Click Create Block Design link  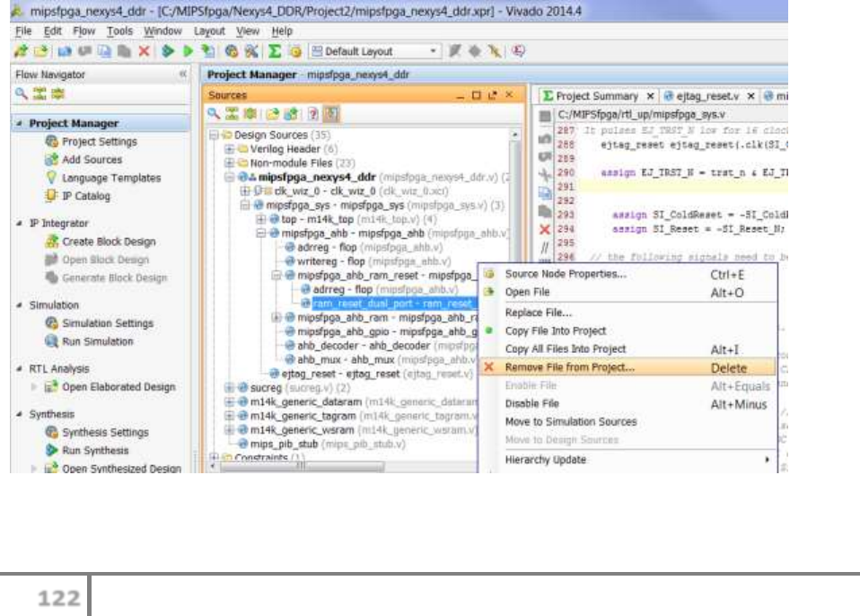(x=108, y=242)
